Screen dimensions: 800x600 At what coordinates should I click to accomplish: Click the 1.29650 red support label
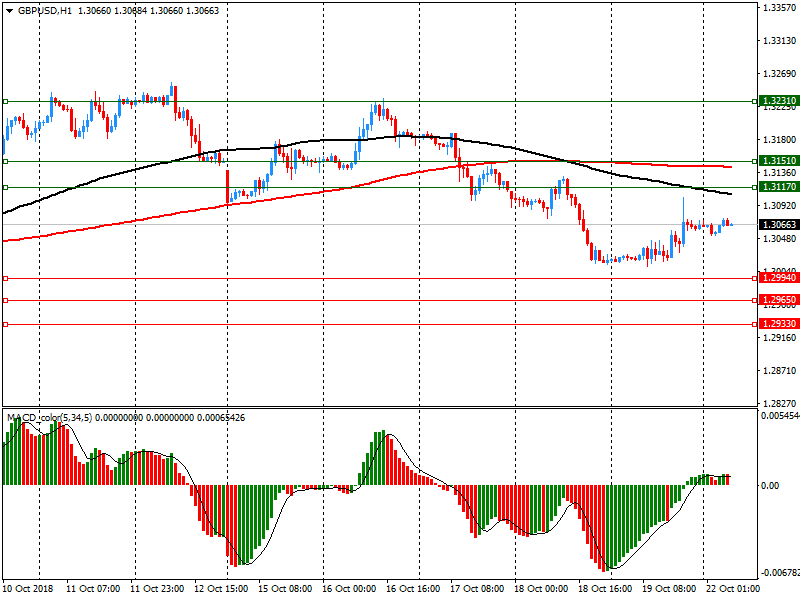click(x=778, y=300)
